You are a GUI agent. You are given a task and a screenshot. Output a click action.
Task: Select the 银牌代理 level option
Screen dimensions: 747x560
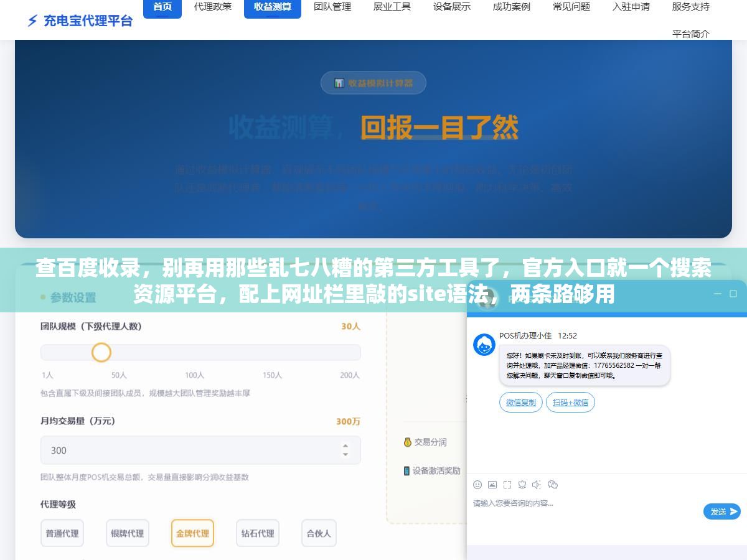128,533
